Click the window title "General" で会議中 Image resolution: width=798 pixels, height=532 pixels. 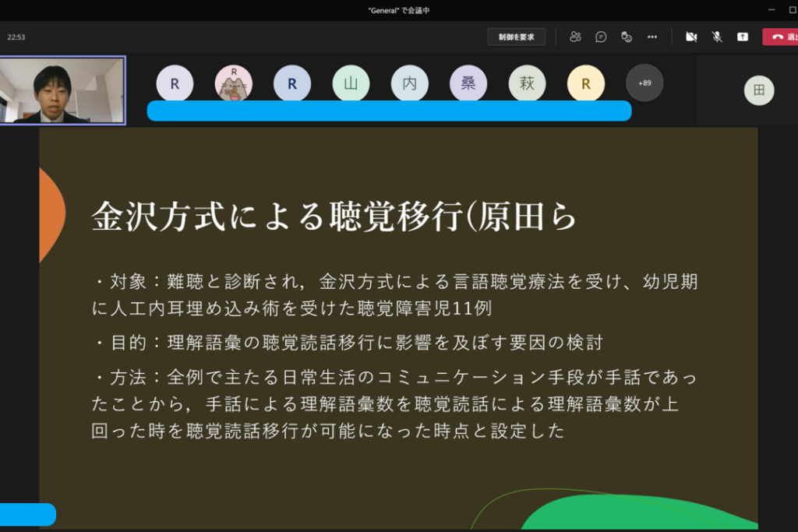[399, 10]
